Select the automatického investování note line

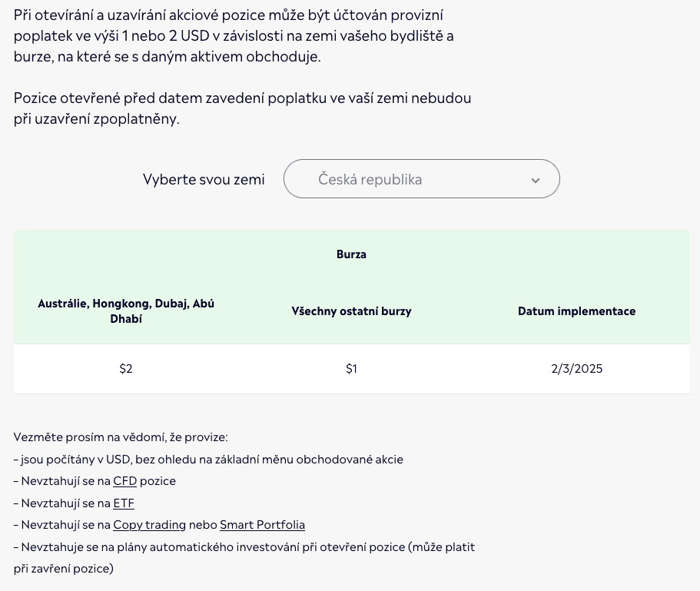244,547
